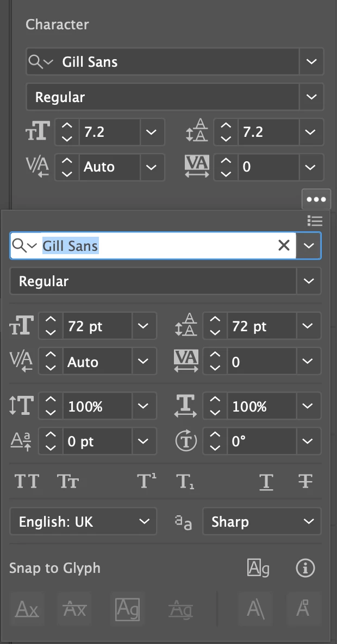Open 7.2 leading dropdown in upper section
This screenshot has width=337, height=644.
[x=311, y=132]
